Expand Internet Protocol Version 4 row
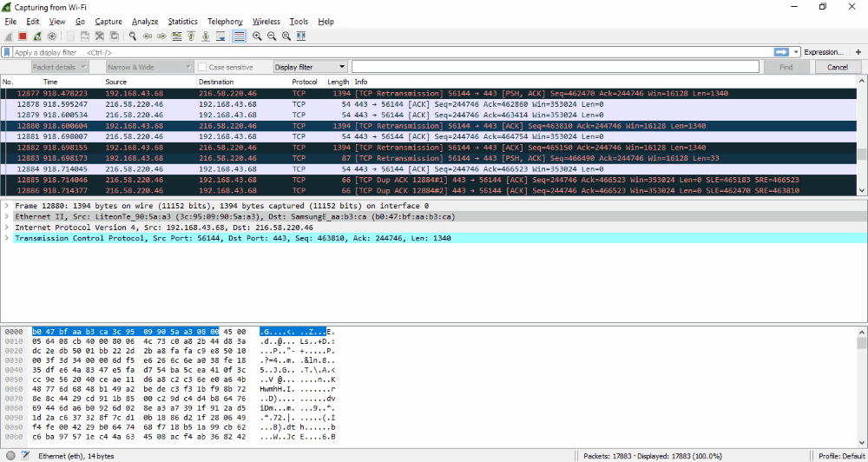Image resolution: width=868 pixels, height=462 pixels. (x=7, y=228)
